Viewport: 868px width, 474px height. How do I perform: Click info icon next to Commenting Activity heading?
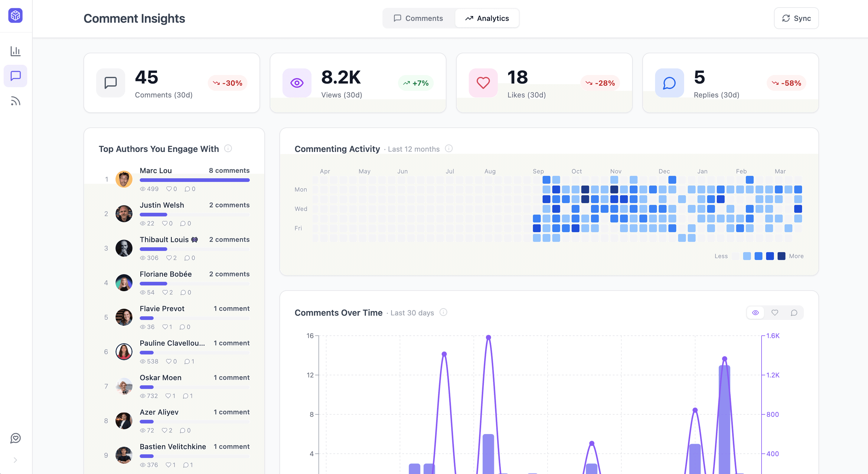[449, 148]
